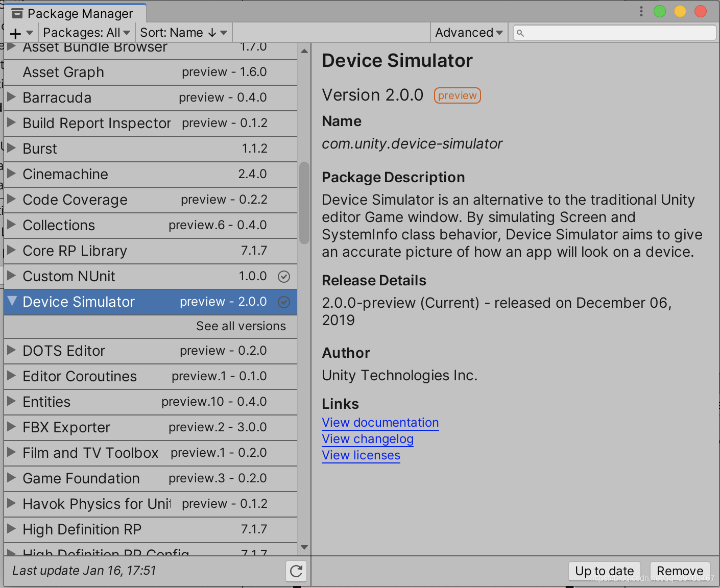Expand the Burst package arrow
This screenshot has width=720, height=588.
click(x=11, y=148)
